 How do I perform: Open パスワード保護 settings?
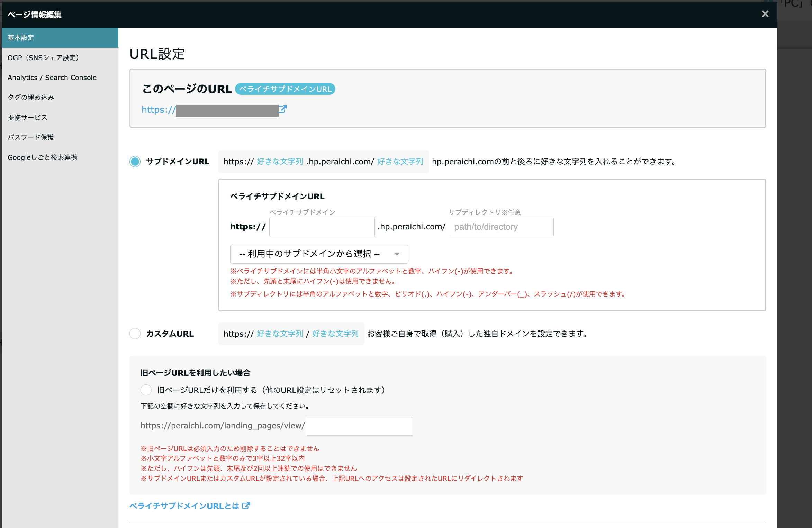coord(60,137)
